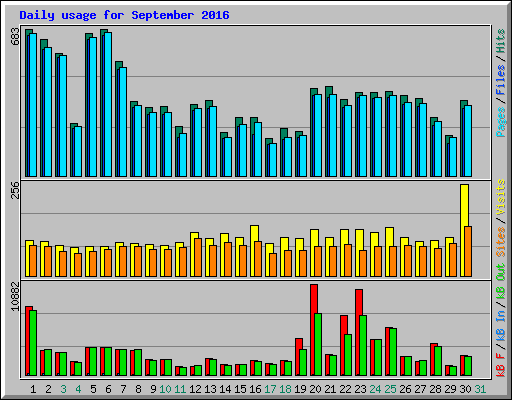Click day label 7 on x-axis

click(x=123, y=389)
